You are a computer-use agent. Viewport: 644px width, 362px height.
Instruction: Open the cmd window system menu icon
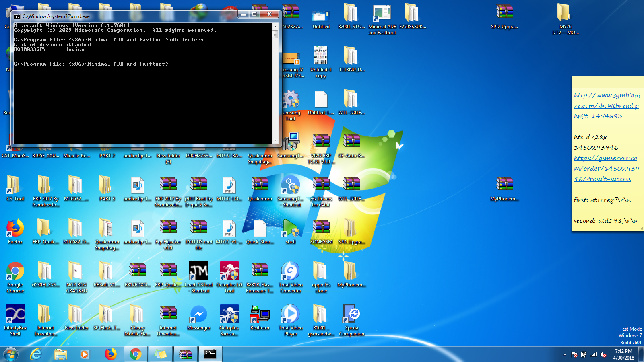pos(17,16)
